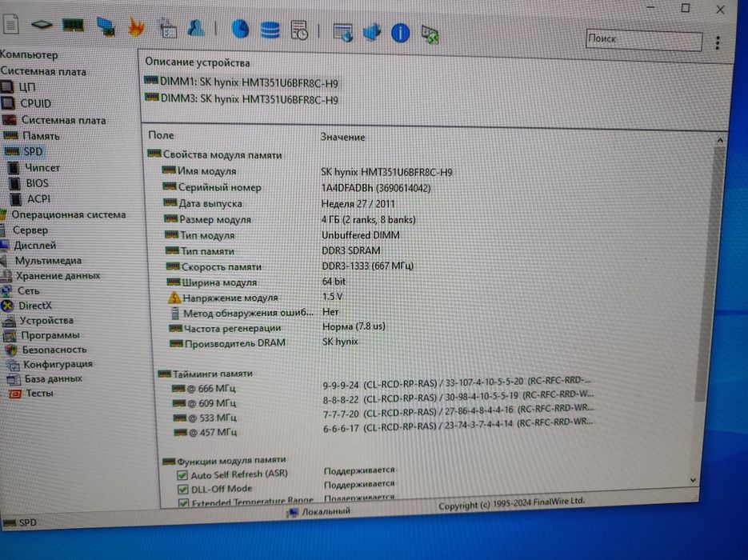Toggle Auto Self Refresh (ASR) checkbox
The image size is (748, 560).
pyautogui.click(x=182, y=475)
